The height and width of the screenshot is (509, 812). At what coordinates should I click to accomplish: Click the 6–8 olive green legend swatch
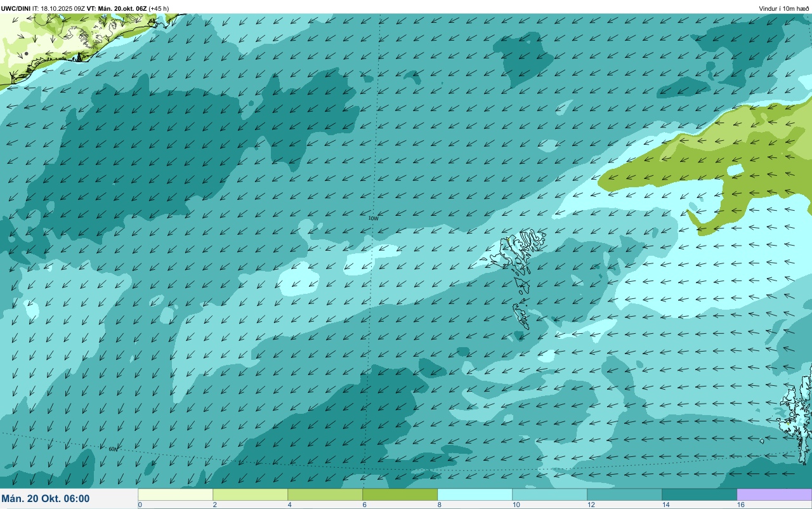click(400, 494)
